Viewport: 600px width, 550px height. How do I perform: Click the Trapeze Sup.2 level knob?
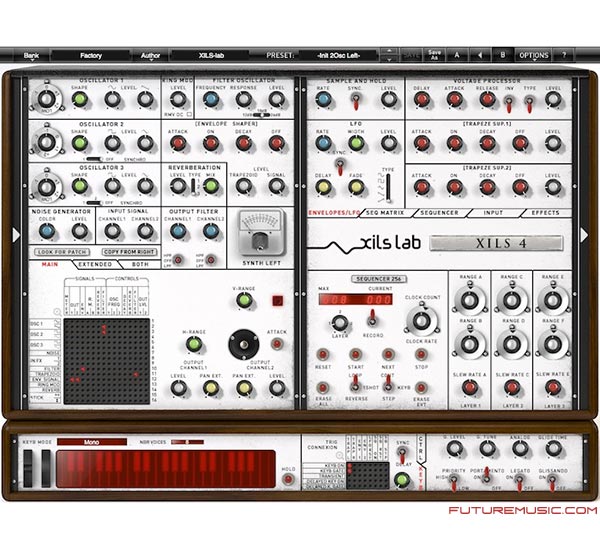[x=553, y=187]
